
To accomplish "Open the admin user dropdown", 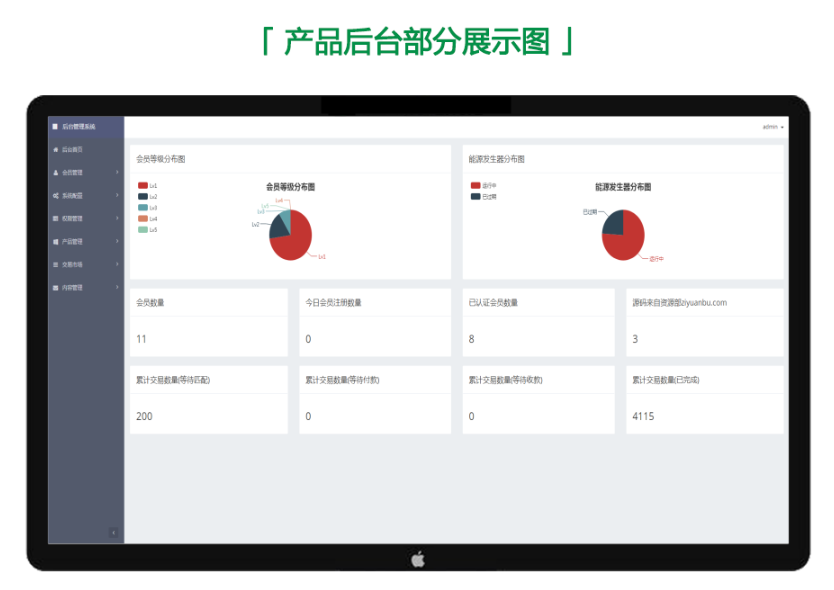I will tap(772, 127).
